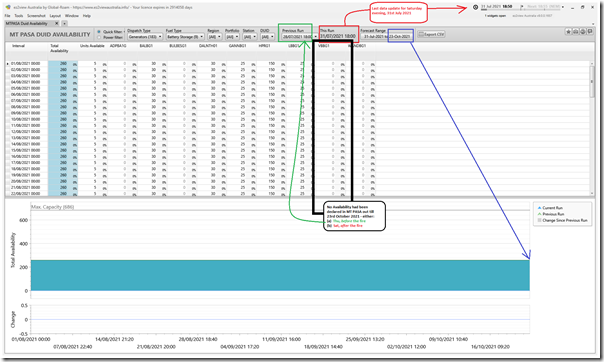Click the play arrow in time control
604x362 pixels.
tap(522, 7)
